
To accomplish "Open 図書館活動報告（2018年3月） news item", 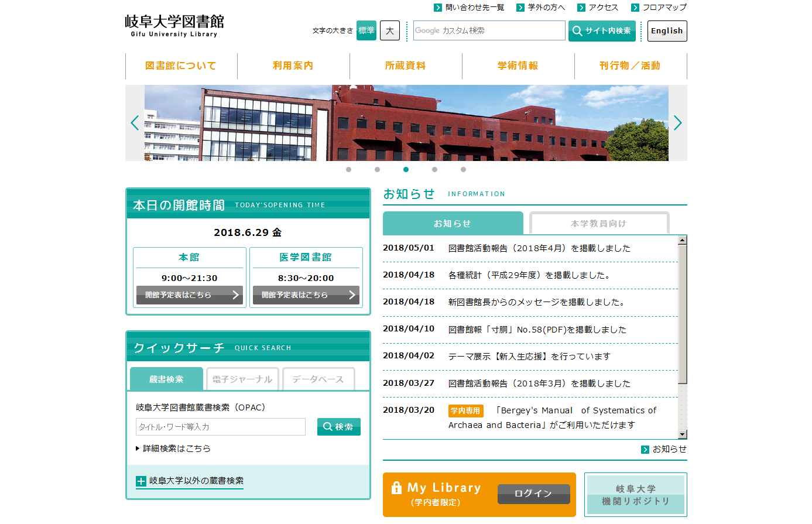I will click(x=539, y=383).
